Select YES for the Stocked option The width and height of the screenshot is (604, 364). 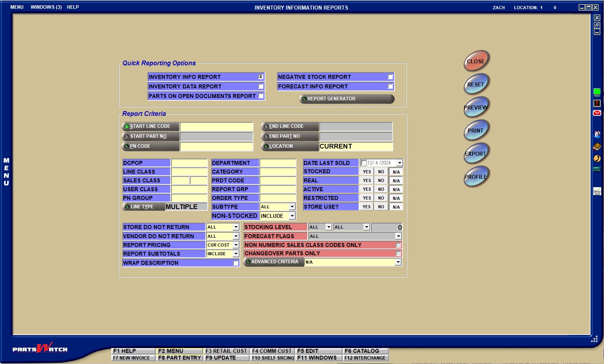click(367, 172)
